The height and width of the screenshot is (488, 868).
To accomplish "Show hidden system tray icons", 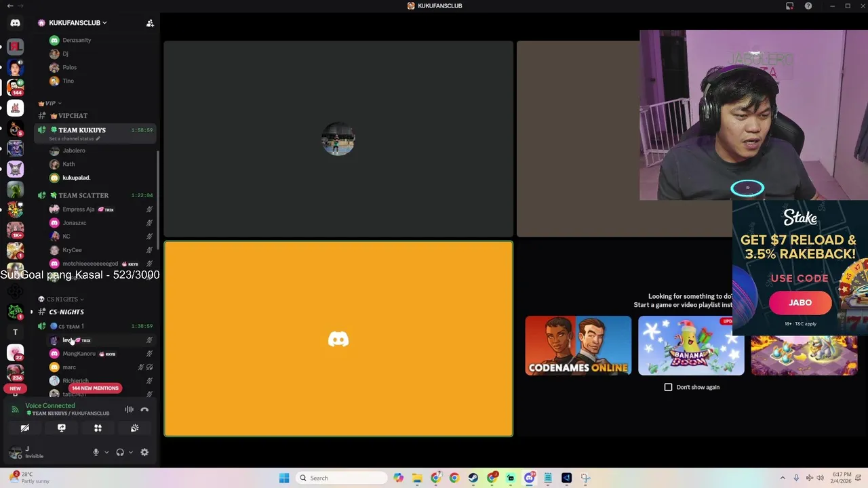I will tap(783, 478).
